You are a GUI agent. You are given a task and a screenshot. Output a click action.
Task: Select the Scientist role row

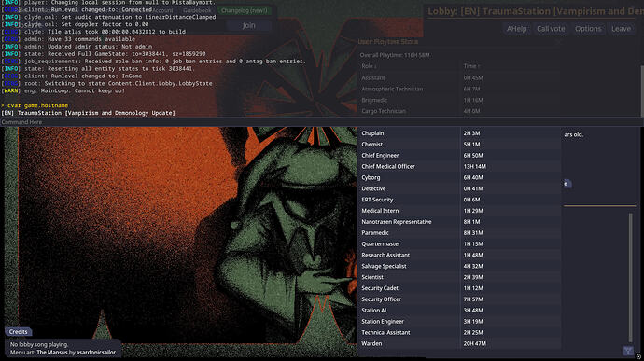pyautogui.click(x=459, y=278)
